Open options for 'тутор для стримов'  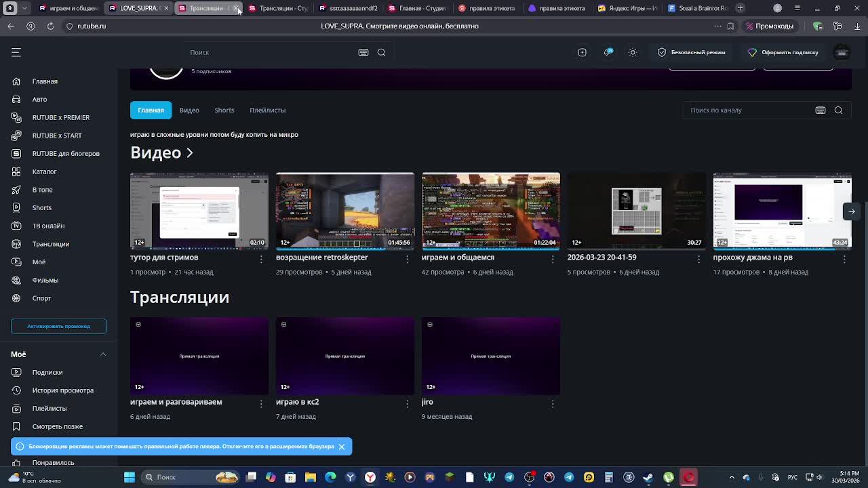(x=261, y=259)
